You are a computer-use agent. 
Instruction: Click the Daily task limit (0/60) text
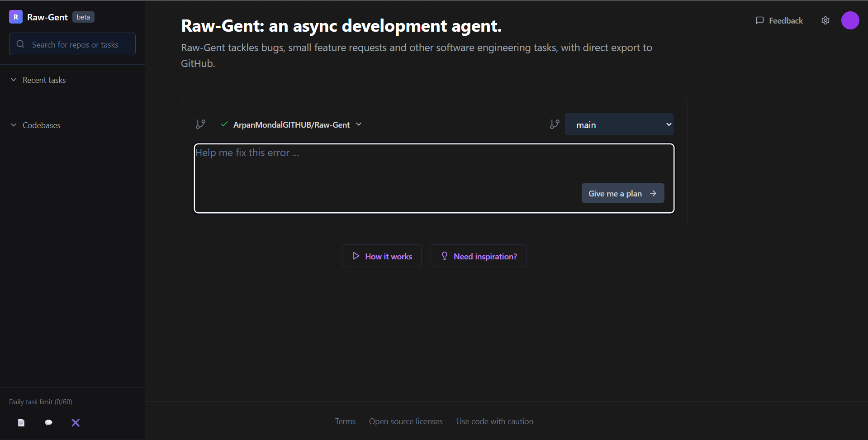(x=41, y=402)
